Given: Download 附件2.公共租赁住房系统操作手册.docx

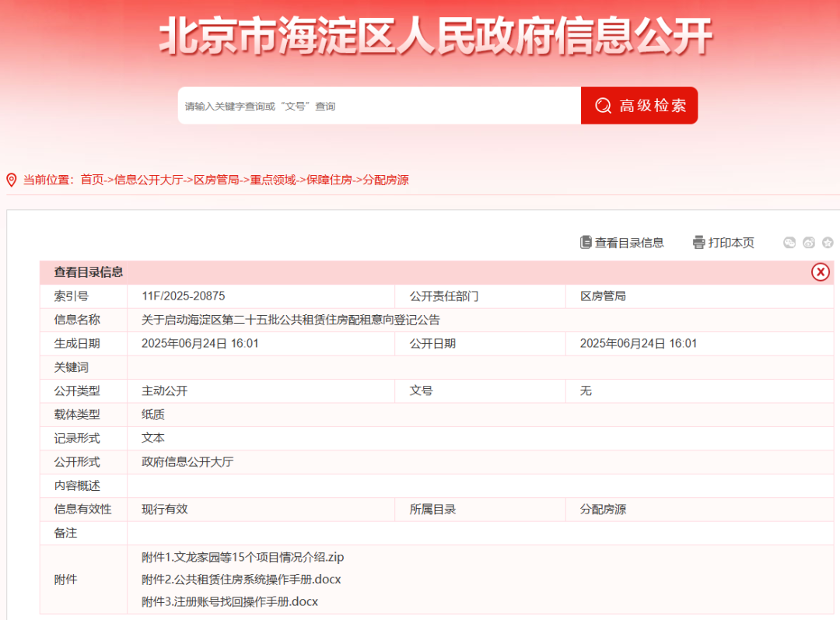Looking at the screenshot, I should 241,580.
